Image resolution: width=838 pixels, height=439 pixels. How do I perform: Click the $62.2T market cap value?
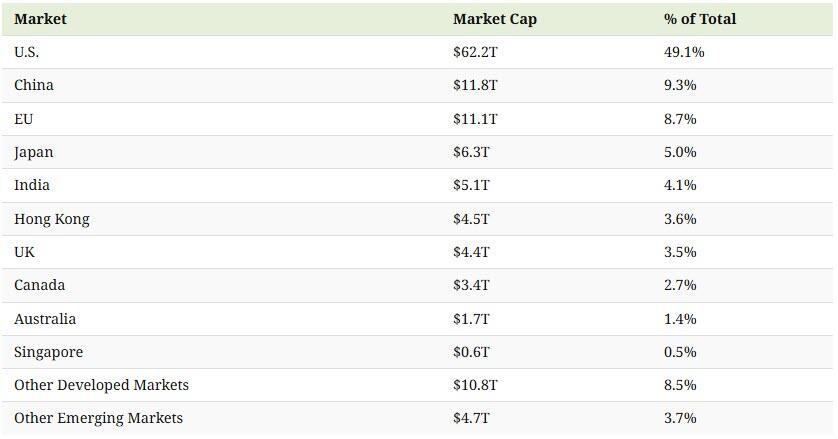point(475,52)
